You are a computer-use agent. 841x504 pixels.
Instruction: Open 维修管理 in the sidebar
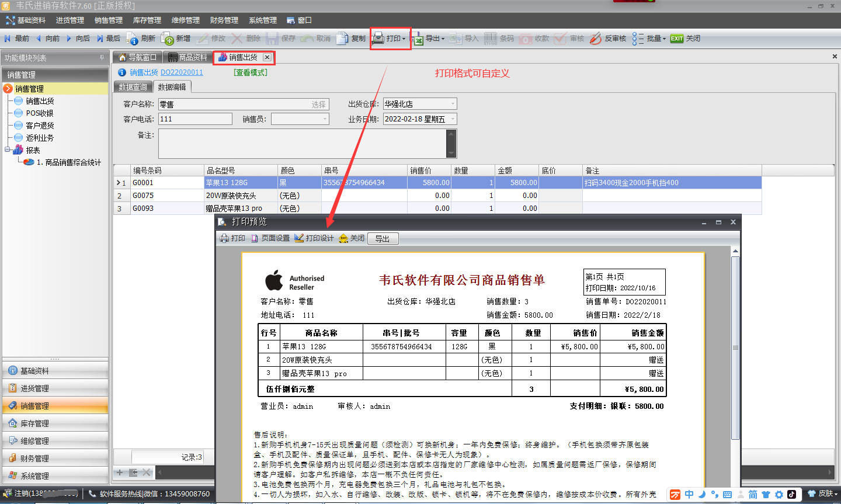tap(55, 441)
